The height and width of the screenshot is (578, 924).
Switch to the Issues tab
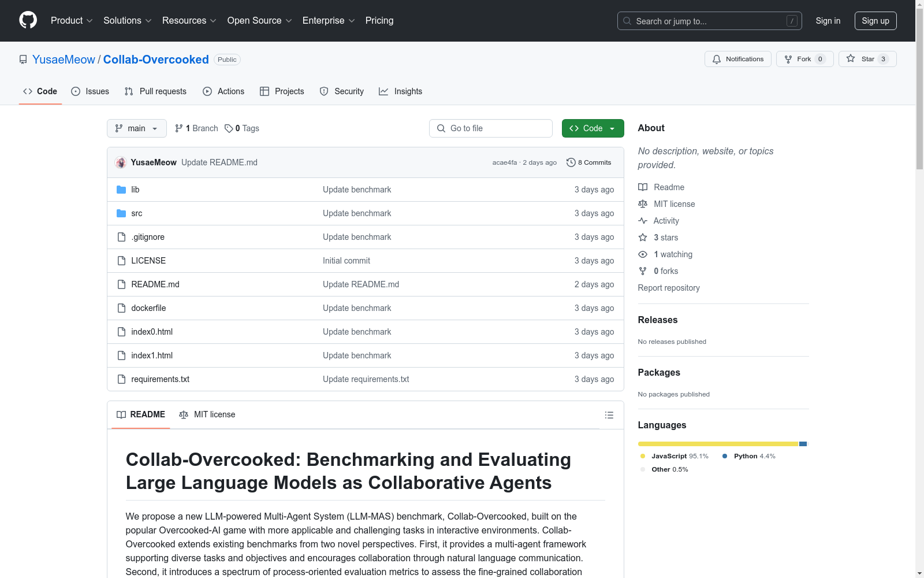click(90, 91)
